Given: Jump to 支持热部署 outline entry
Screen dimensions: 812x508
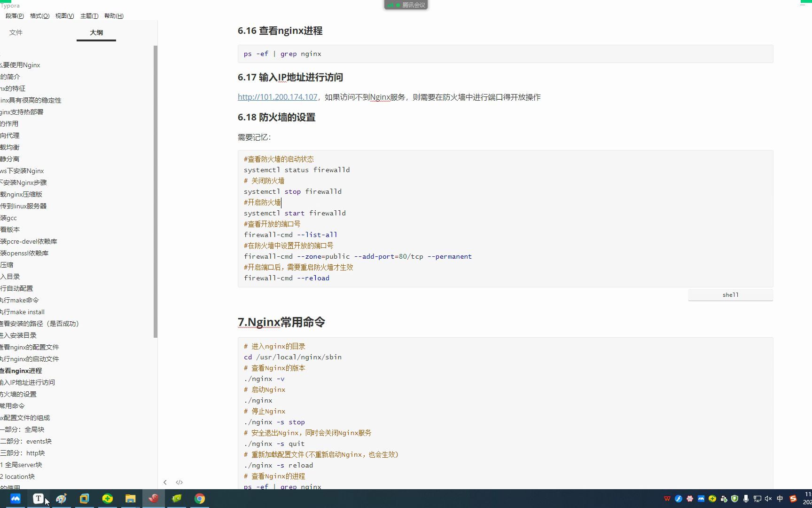Looking at the screenshot, I should (x=22, y=112).
